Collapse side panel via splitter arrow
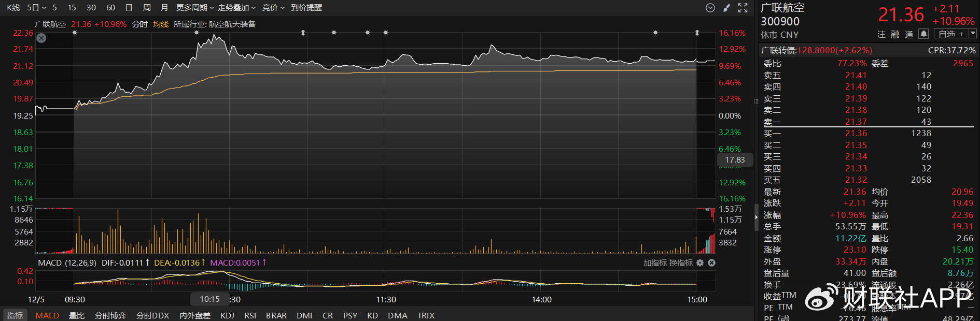This screenshot has height=321, width=980. pos(756,216)
